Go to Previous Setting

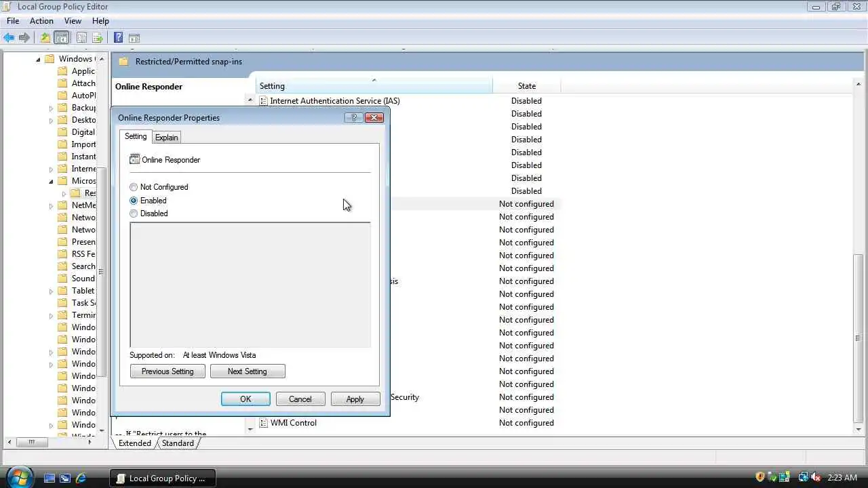click(x=167, y=371)
